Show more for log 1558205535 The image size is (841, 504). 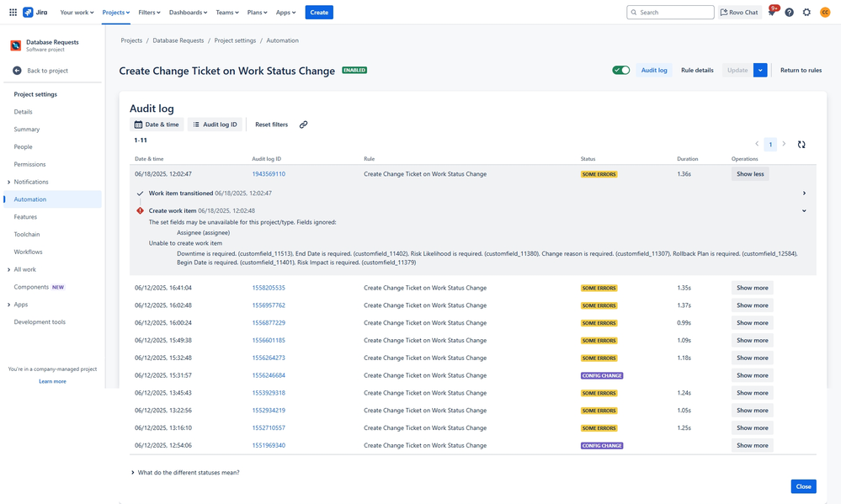tap(752, 288)
